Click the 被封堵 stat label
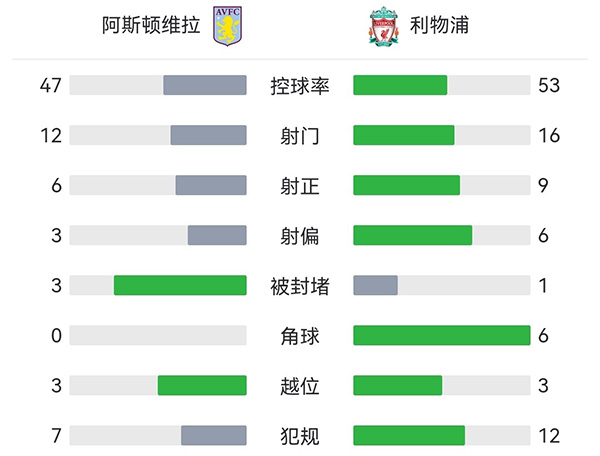Screen dimensions: 600x456 click(299, 286)
